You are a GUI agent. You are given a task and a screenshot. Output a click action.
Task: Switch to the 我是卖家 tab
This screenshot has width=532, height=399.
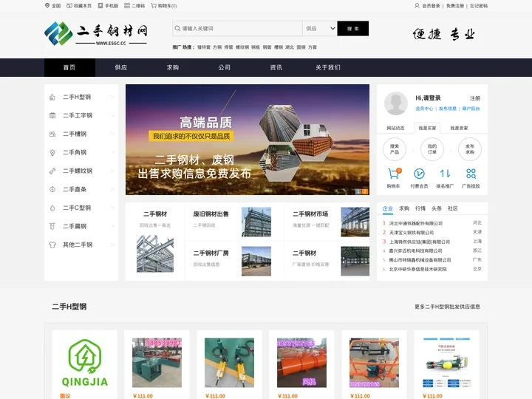click(x=459, y=128)
